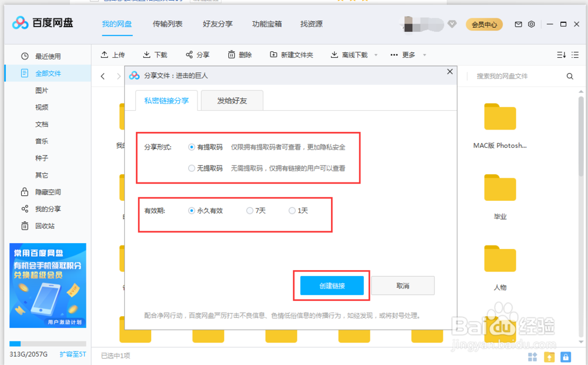Switch to My Netdisk (我的网盘) tab
Viewport: 588px width, 365px height.
pyautogui.click(x=117, y=24)
